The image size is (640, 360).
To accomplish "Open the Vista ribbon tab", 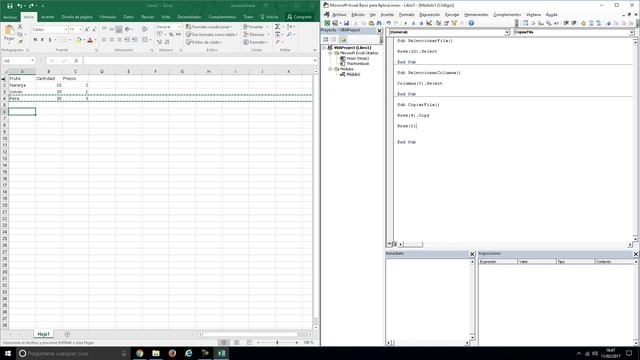I will pos(165,17).
